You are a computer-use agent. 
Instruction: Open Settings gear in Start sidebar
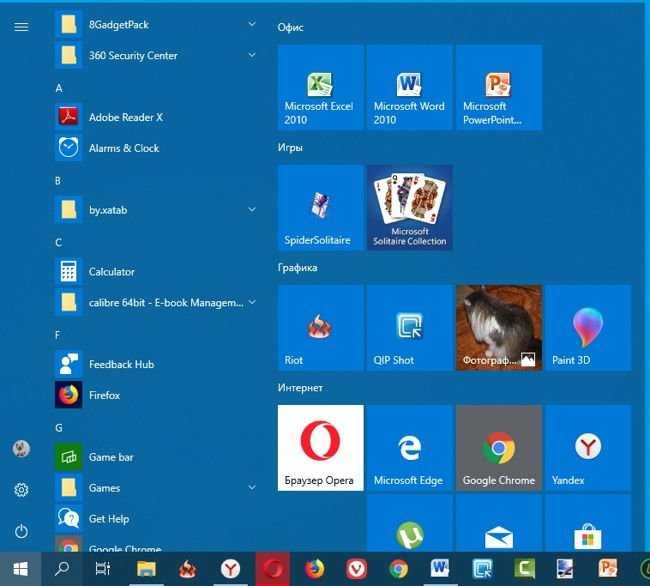pyautogui.click(x=21, y=490)
